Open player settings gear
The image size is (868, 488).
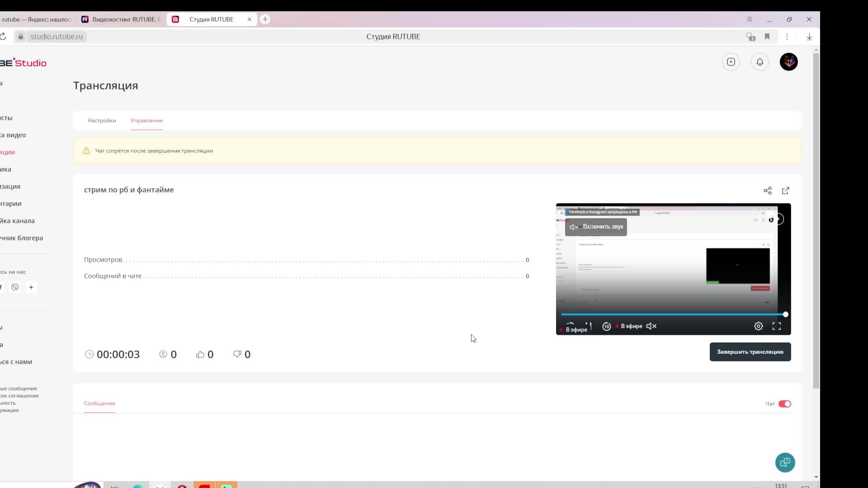759,326
